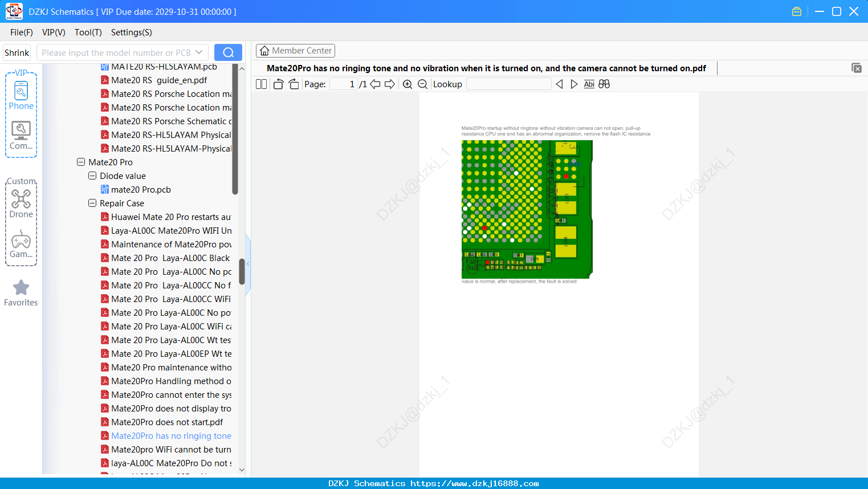Open Mate 20 Pro Laya-AL00EP Wt file
The image size is (868, 489).
(172, 353)
